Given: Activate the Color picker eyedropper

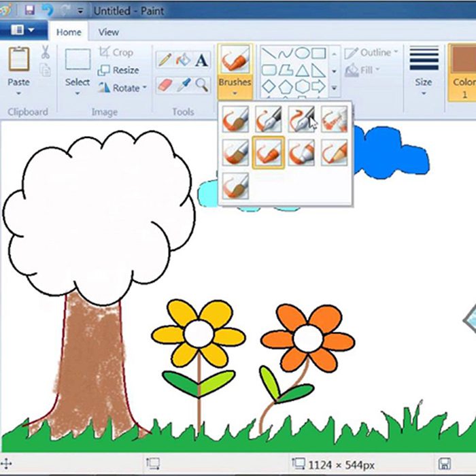Looking at the screenshot, I should click(x=184, y=85).
